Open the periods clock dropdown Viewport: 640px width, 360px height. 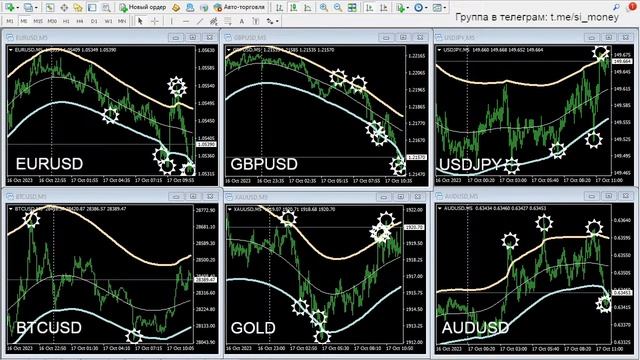(420, 7)
